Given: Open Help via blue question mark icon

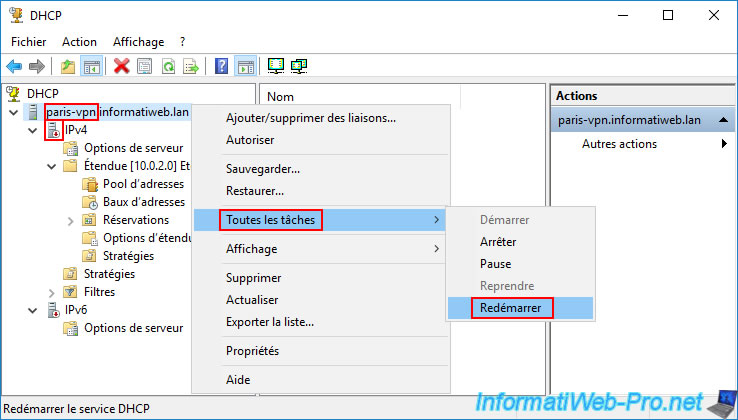Looking at the screenshot, I should [x=222, y=66].
